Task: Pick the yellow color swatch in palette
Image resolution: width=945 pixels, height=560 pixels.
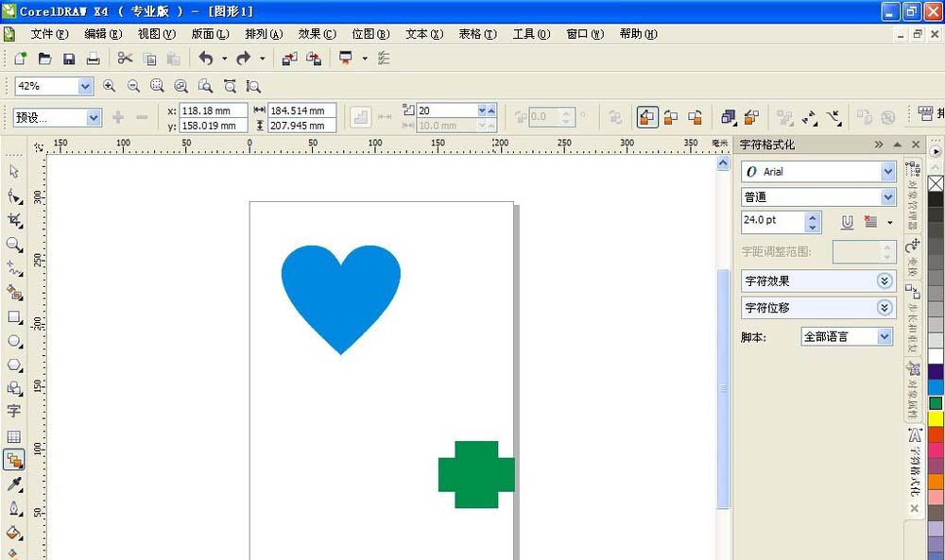Action: point(936,418)
